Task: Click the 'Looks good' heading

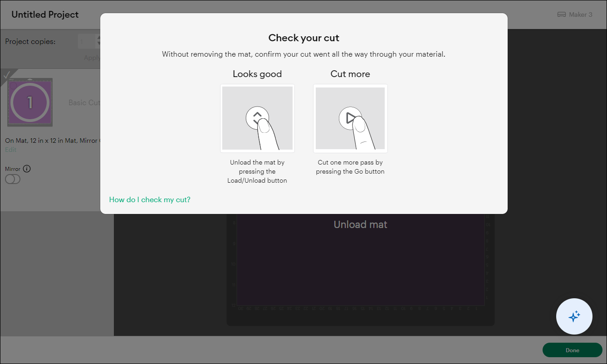Action: point(257,74)
